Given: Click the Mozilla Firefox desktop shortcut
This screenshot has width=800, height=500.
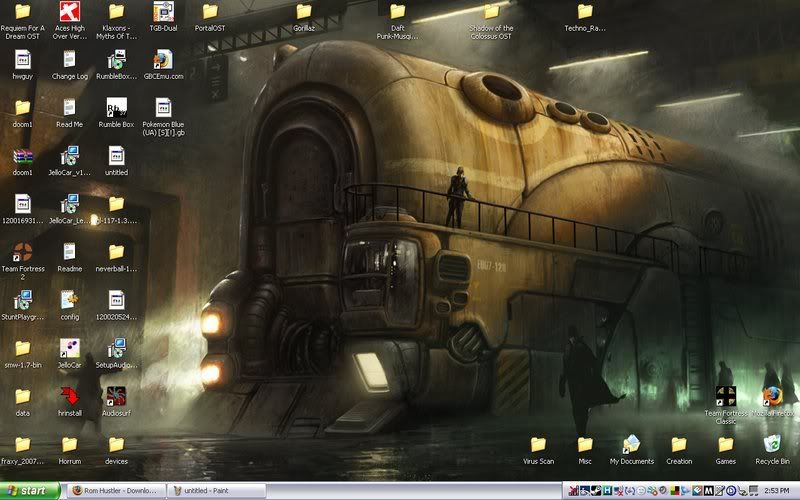Looking at the screenshot, I should (771, 396).
